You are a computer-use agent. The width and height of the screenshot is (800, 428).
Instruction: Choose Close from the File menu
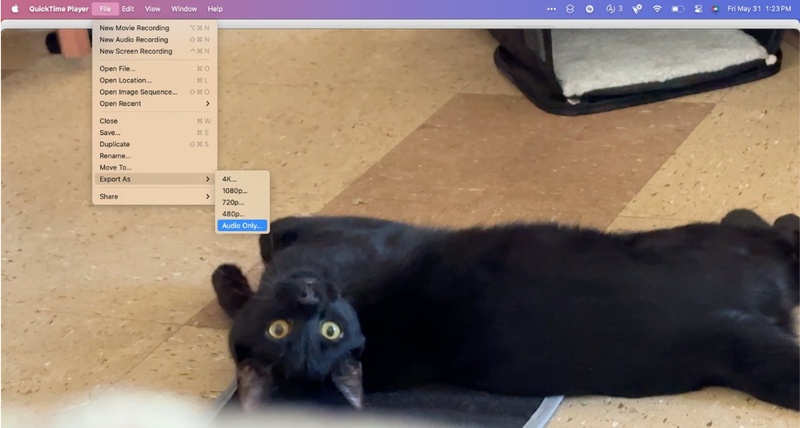(x=154, y=121)
